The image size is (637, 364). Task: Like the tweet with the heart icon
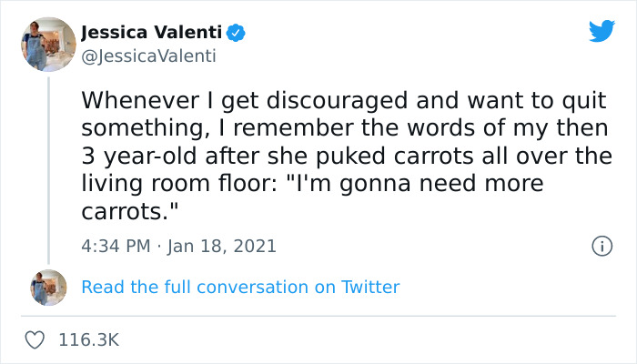tap(35, 339)
